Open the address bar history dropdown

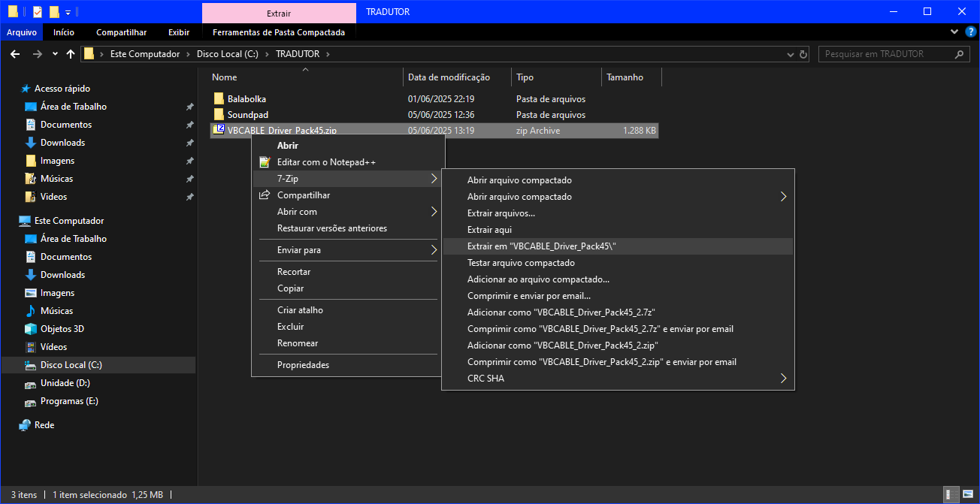pos(790,54)
